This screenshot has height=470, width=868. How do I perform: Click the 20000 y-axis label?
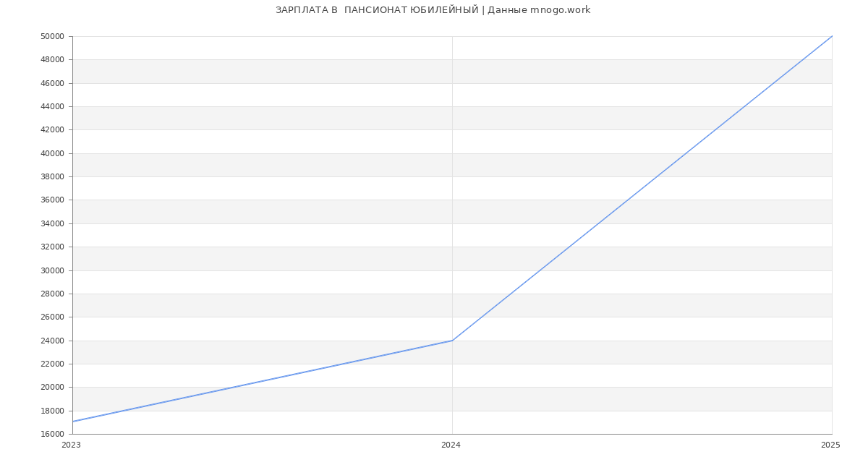point(52,388)
